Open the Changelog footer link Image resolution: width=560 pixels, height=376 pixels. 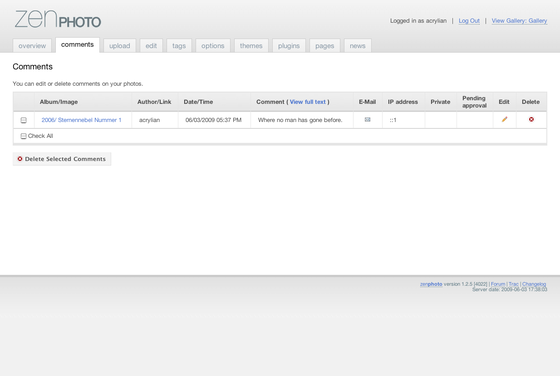click(534, 284)
